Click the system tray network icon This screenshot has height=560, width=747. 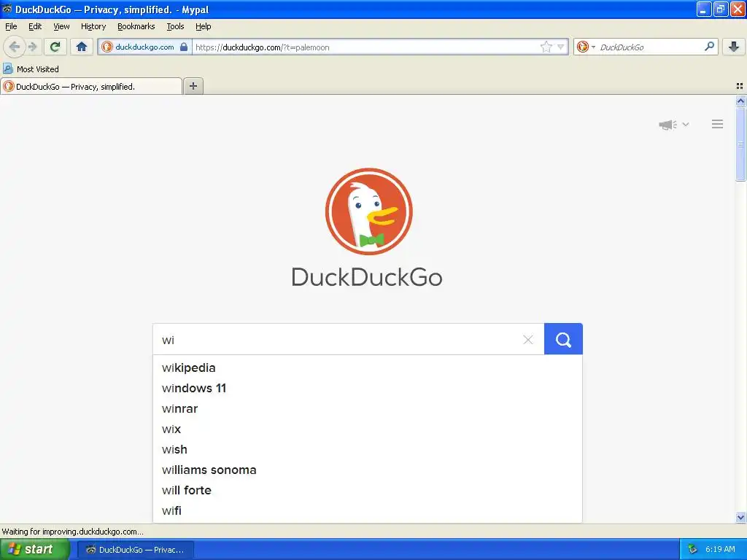(x=693, y=550)
